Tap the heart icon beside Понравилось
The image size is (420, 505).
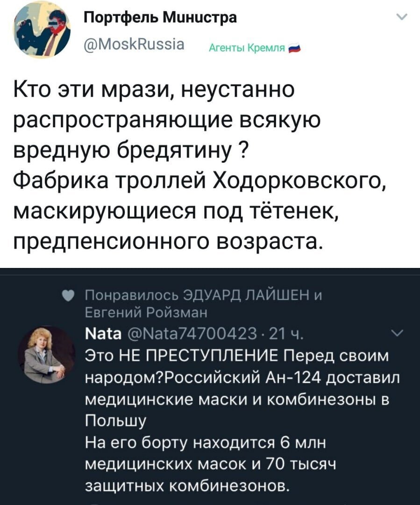tap(68, 296)
